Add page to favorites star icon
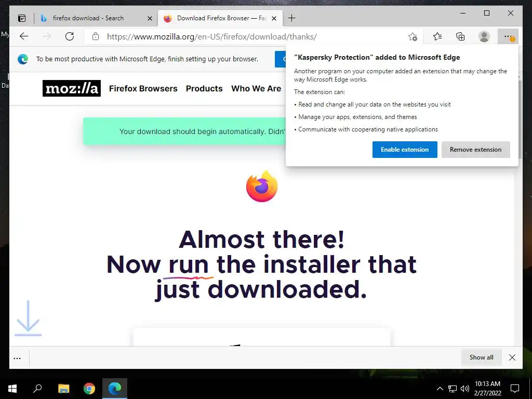Screen dimensions: 532x399 (x=413, y=37)
